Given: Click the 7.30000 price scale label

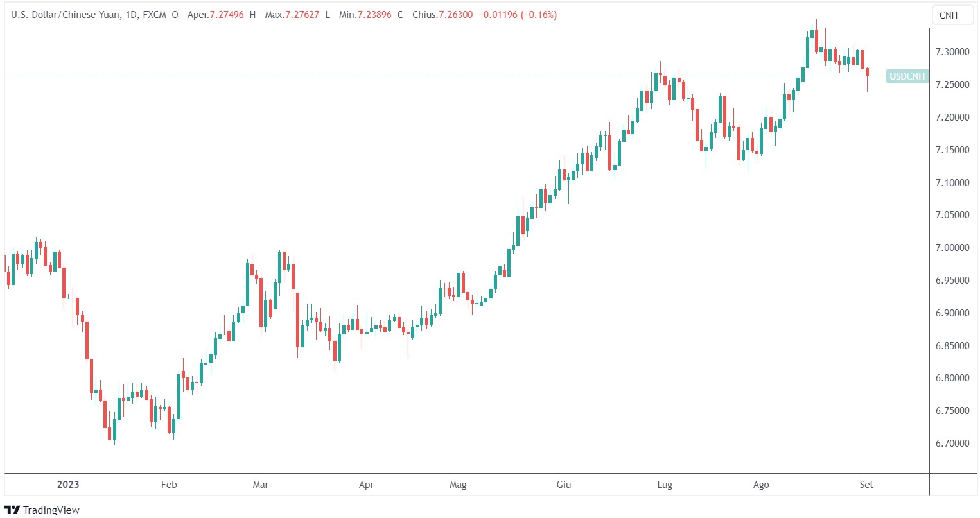Looking at the screenshot, I should click(x=952, y=52).
